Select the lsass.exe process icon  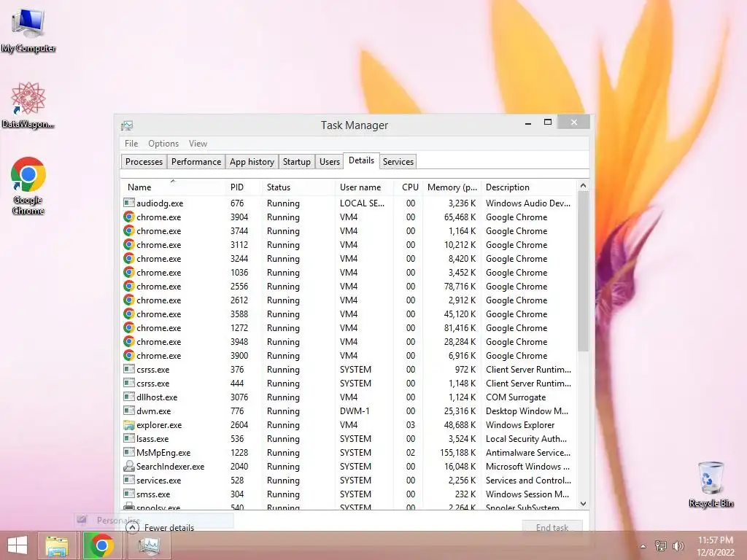(128, 438)
